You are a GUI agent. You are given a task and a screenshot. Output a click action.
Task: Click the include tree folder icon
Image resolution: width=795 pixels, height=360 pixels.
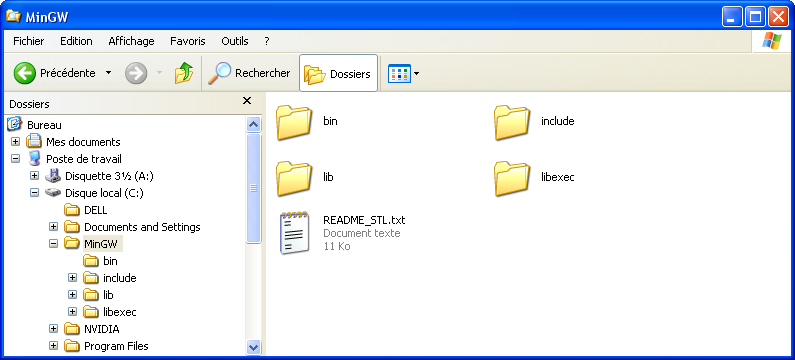click(91, 278)
